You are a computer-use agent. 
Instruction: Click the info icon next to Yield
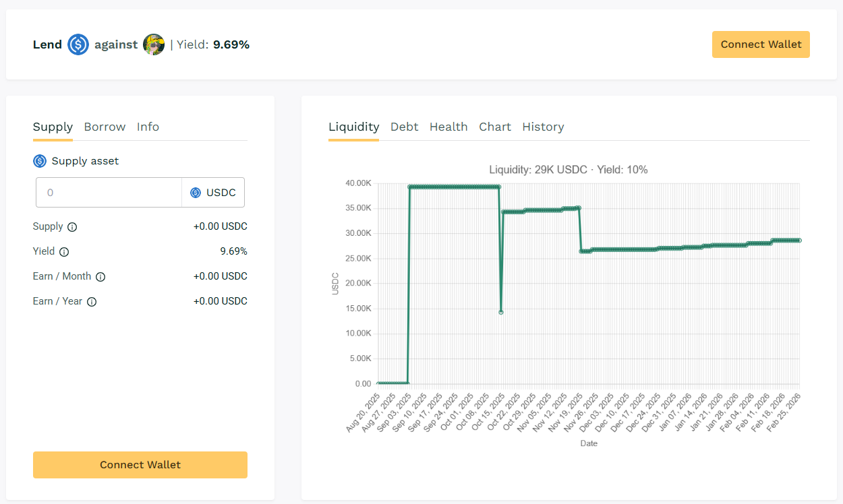pos(64,252)
